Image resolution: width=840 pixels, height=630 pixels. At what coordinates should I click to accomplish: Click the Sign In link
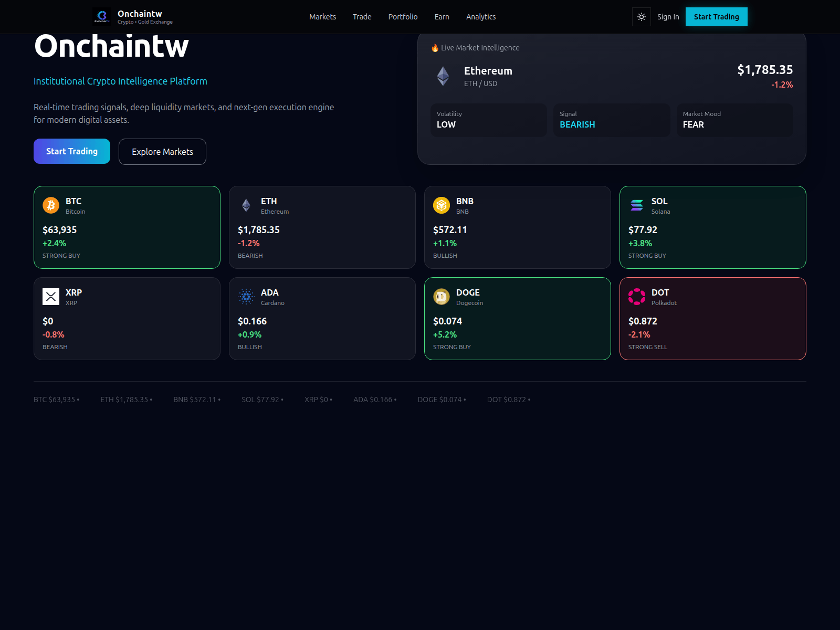point(668,17)
